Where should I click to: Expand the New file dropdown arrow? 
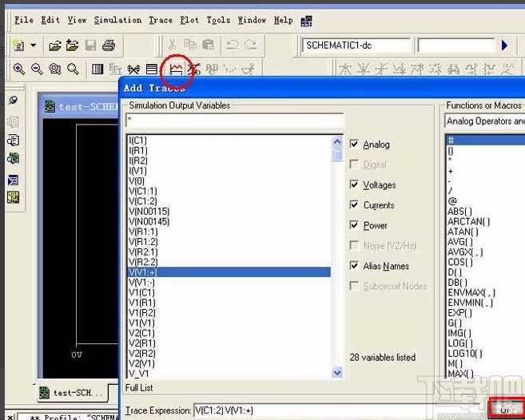(33, 46)
